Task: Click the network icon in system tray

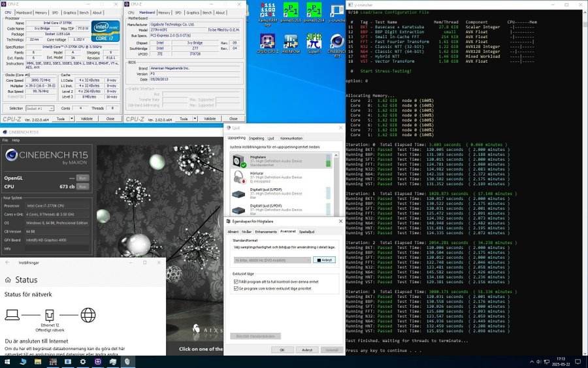Action: tap(546, 361)
